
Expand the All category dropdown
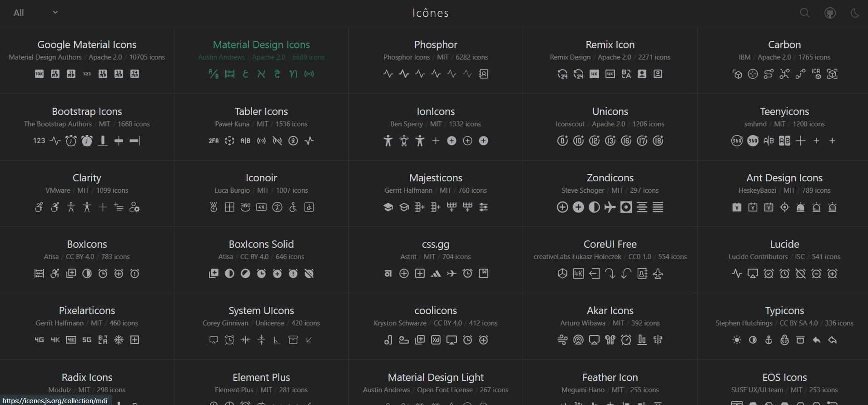coord(36,13)
